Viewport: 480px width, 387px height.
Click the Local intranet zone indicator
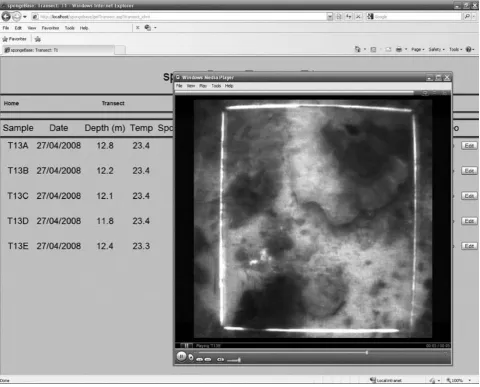[x=386, y=380]
